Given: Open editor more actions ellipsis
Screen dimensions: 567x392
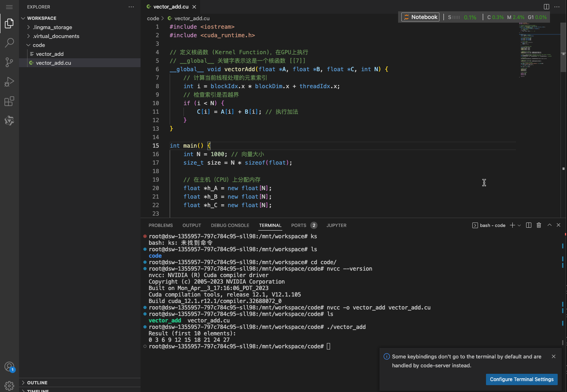Looking at the screenshot, I should (x=557, y=6).
